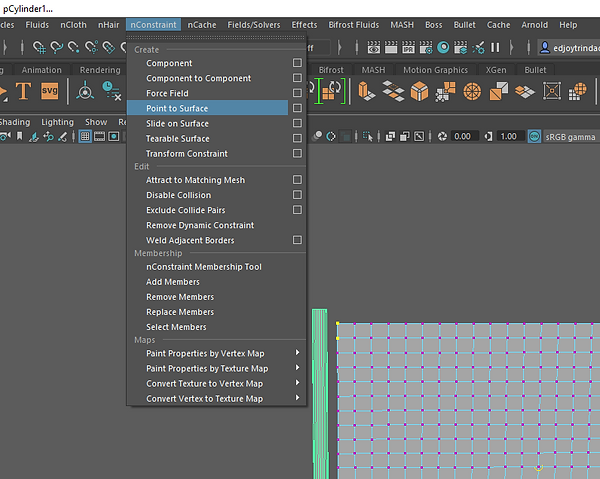Click Weld Adjacent Borders
The image size is (600, 479).
190,240
